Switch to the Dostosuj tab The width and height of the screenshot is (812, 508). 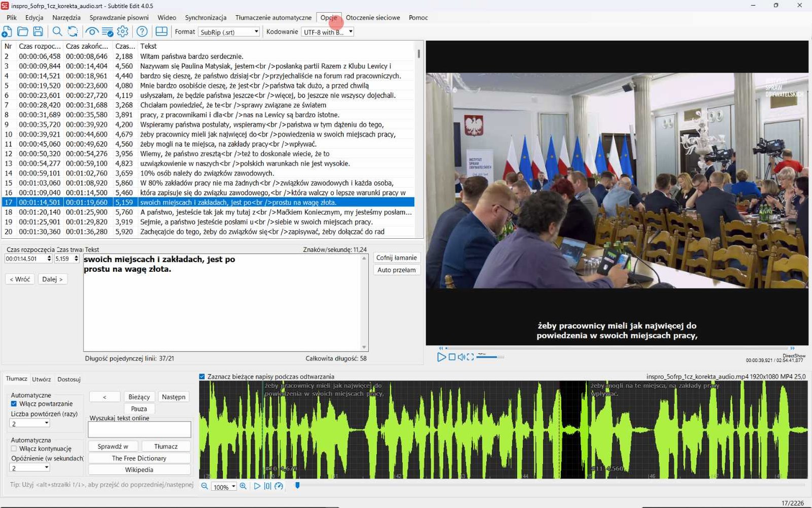[x=69, y=379]
